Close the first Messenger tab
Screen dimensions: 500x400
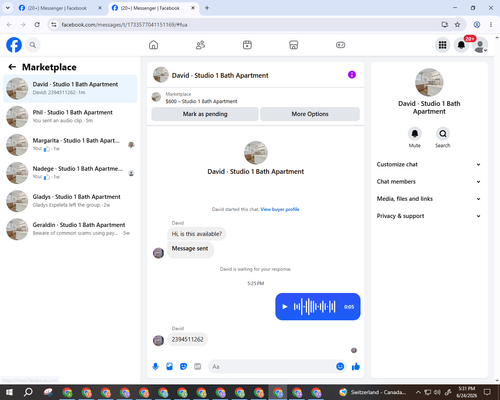click(100, 8)
